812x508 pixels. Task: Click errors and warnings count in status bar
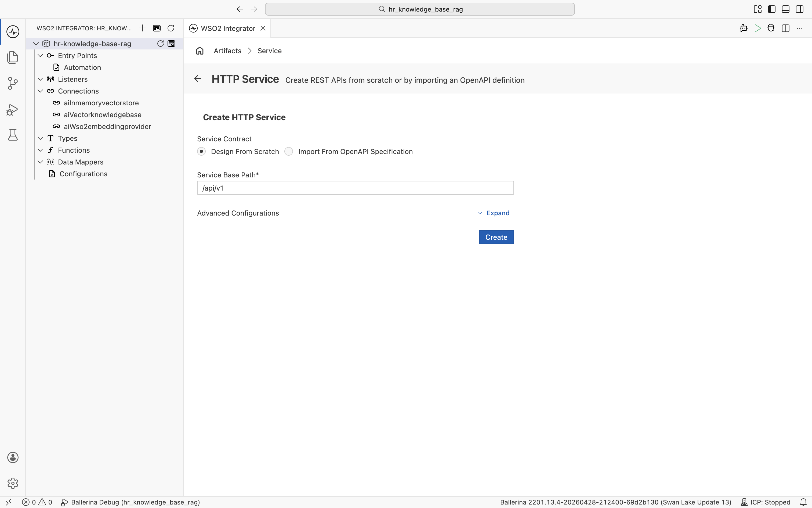click(37, 502)
